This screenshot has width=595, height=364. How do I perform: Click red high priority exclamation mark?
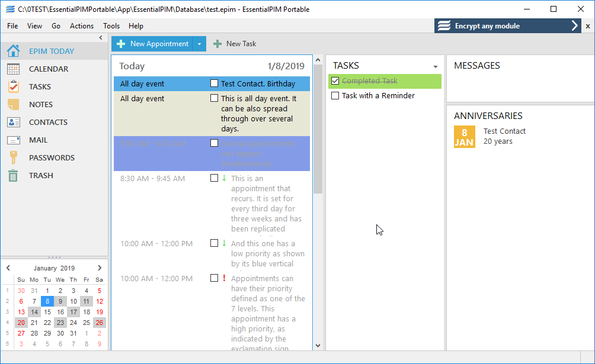pos(224,278)
